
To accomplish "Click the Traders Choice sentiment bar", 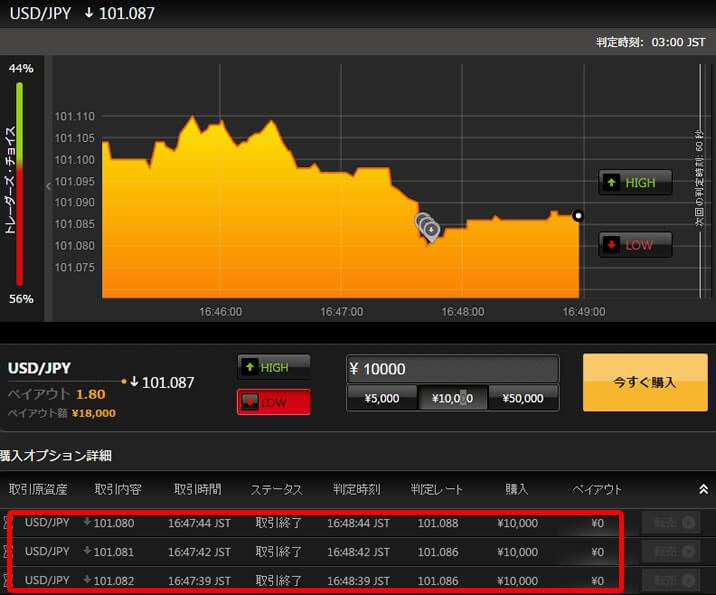I will point(19,184).
